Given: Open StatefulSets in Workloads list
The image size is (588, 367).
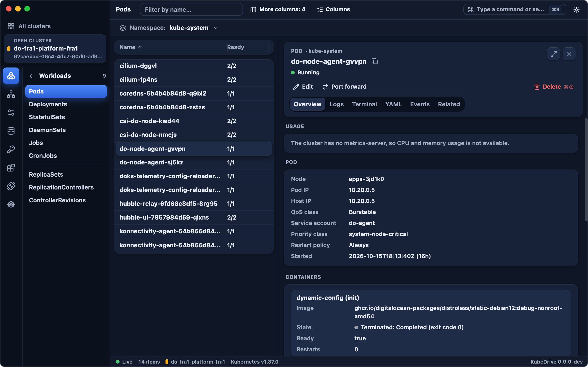Looking at the screenshot, I should click(66, 117).
